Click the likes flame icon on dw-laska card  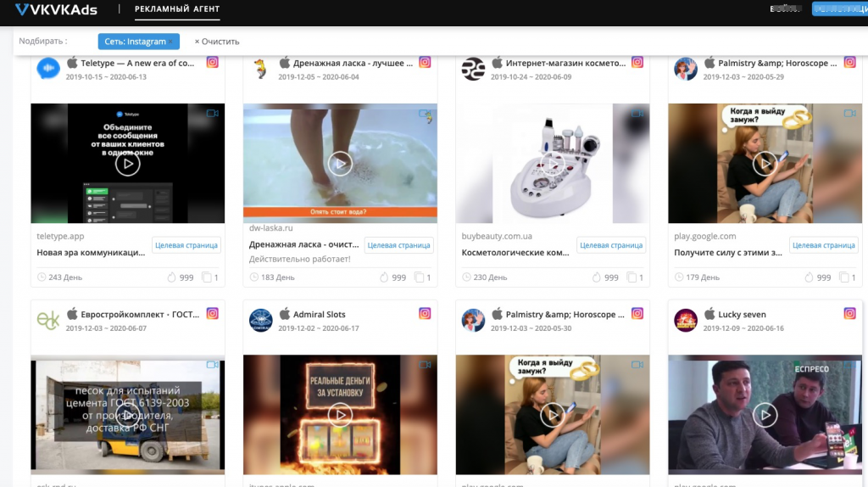(x=384, y=277)
